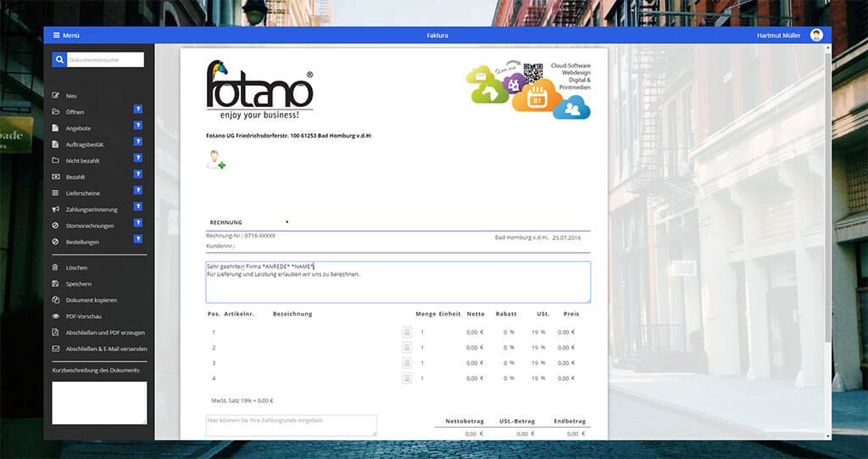Click the Hartmut Müller user avatar
This screenshot has height=459, width=868.
tap(816, 36)
